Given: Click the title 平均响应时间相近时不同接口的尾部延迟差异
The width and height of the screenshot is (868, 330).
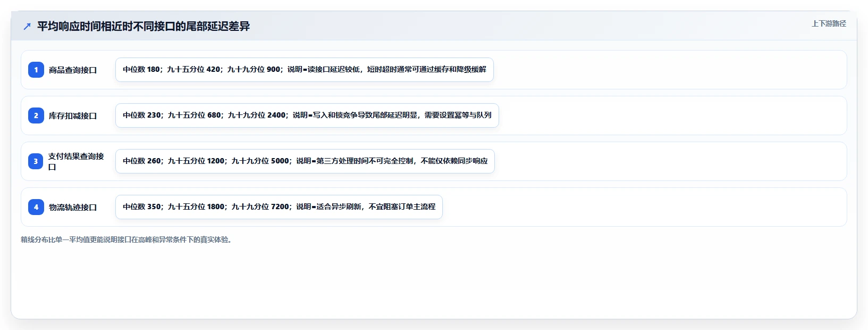Looking at the screenshot, I should coord(144,26).
